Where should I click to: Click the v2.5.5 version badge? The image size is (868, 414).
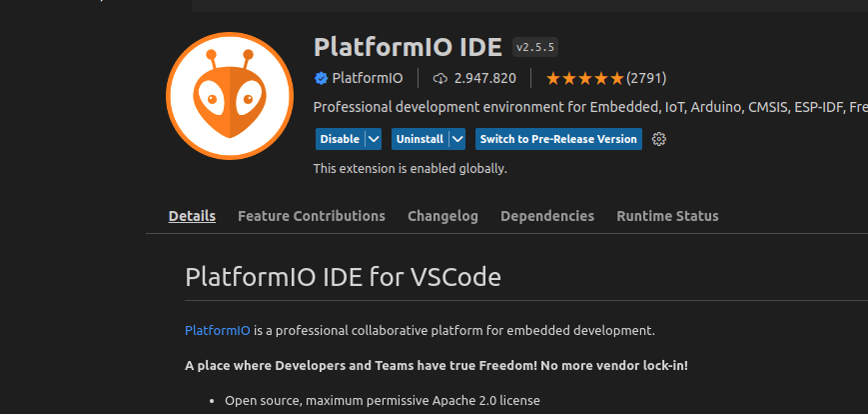click(535, 47)
